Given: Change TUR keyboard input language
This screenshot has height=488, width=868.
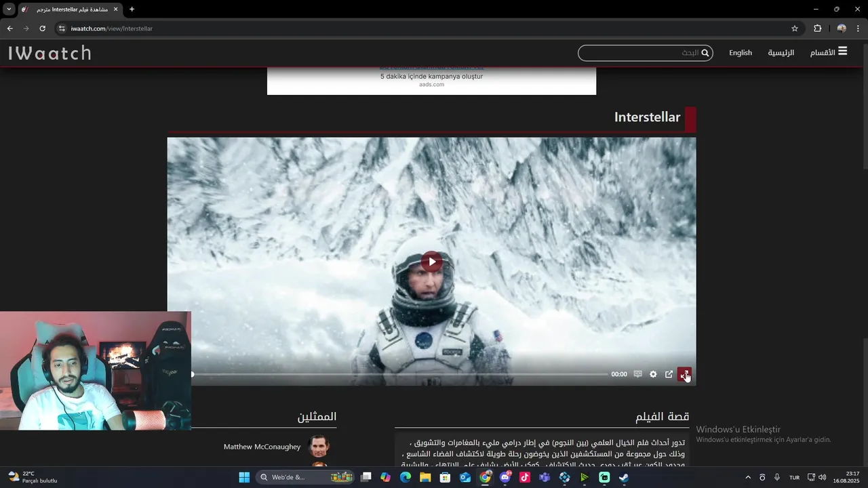Looking at the screenshot, I should (x=794, y=477).
